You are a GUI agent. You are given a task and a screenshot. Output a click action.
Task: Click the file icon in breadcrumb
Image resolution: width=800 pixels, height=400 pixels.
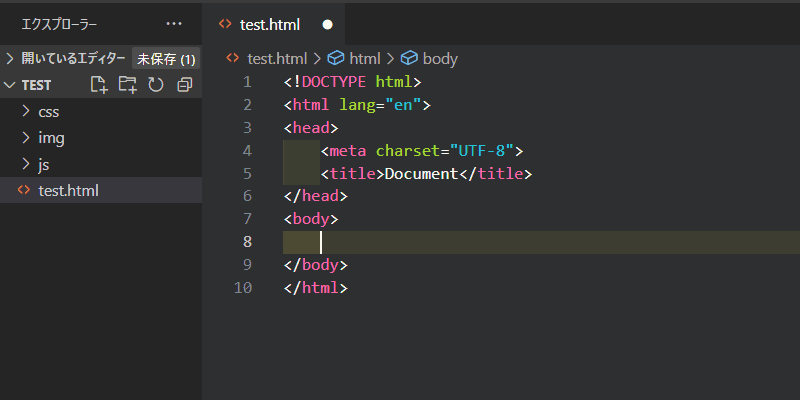[233, 58]
